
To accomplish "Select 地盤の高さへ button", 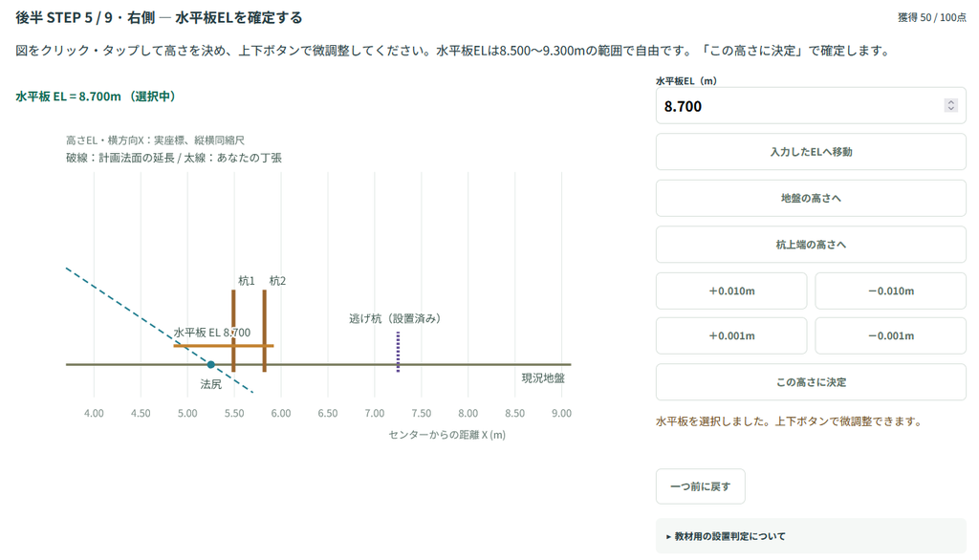I will [811, 198].
